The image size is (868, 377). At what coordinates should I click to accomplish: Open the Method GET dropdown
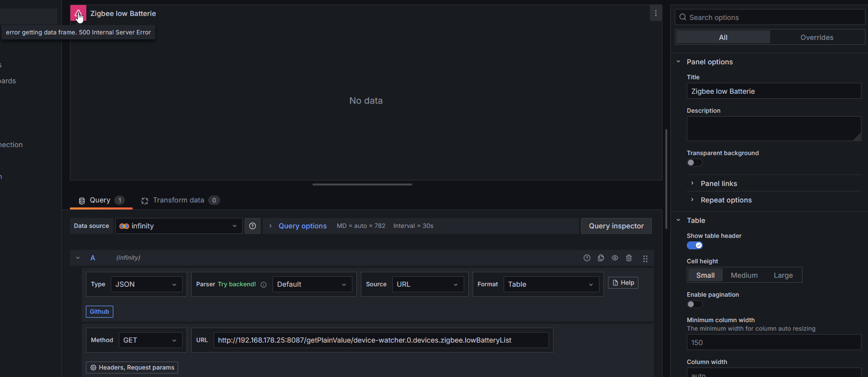click(x=150, y=340)
